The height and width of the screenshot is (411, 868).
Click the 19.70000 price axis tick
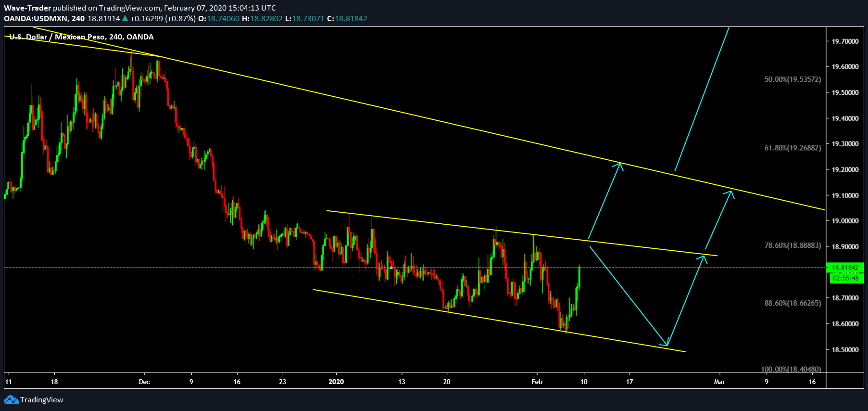(845, 41)
